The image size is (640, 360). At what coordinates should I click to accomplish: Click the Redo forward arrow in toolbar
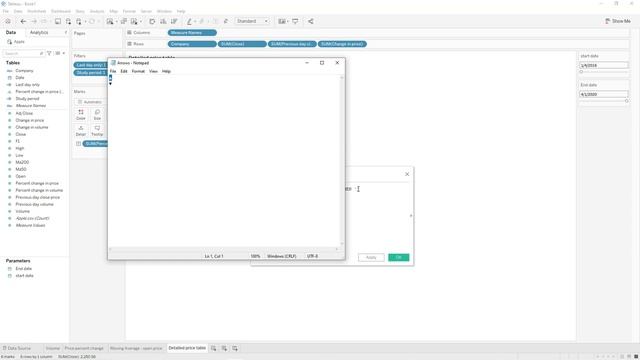(x=34, y=21)
